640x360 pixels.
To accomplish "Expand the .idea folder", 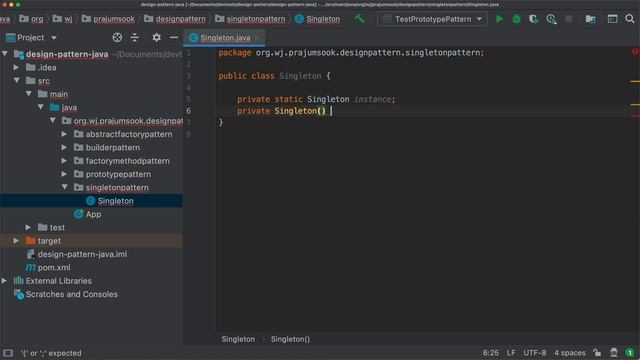I will point(16,67).
